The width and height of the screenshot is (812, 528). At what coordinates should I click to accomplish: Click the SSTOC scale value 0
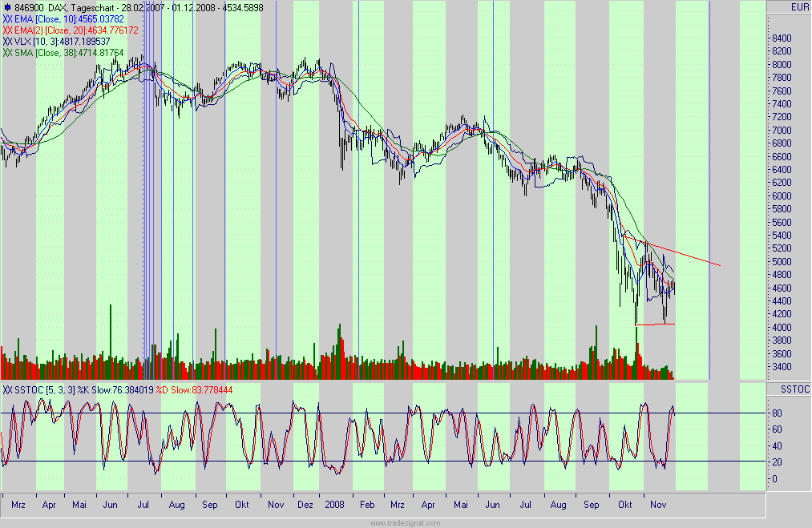(774, 479)
